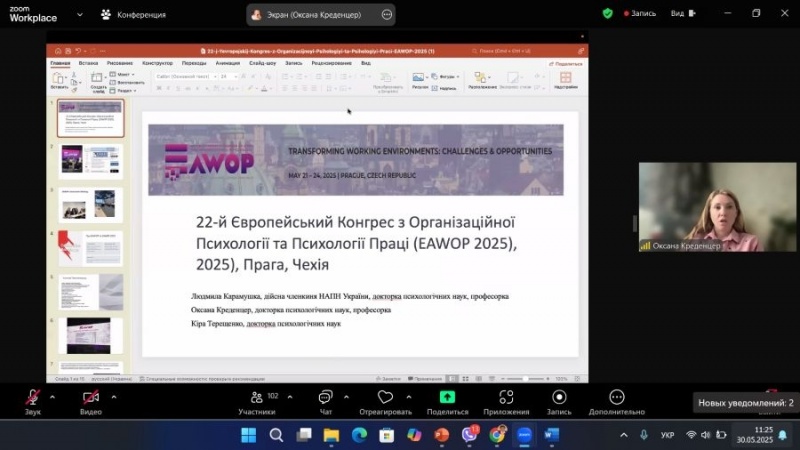The height and width of the screenshot is (450, 800).
Task: Open the Windows Start menu
Action: [x=248, y=435]
